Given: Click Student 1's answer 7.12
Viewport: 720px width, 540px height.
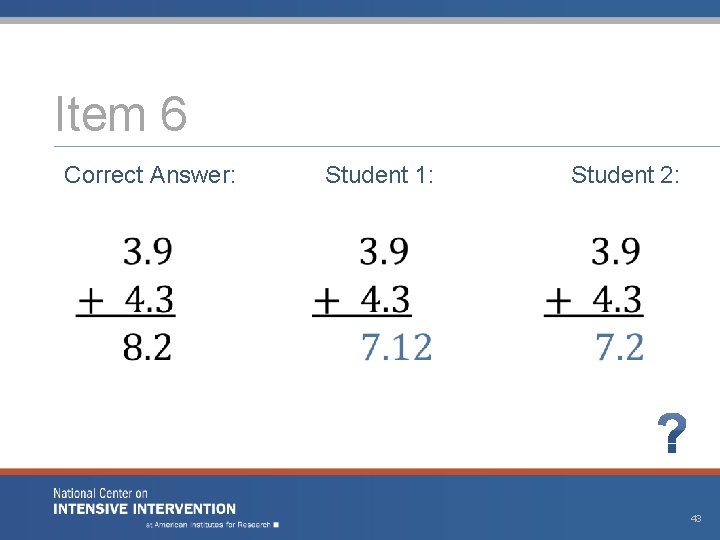Looking at the screenshot, I should pyautogui.click(x=397, y=347).
